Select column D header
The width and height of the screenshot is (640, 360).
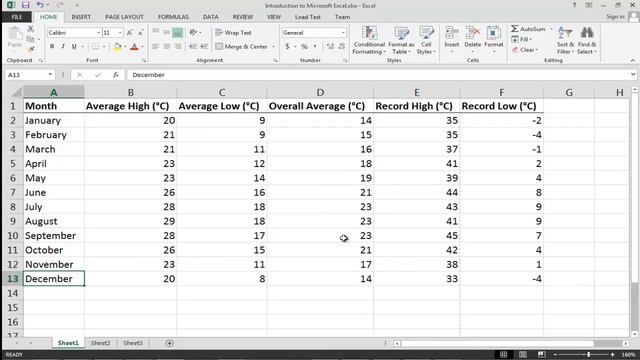tap(320, 93)
